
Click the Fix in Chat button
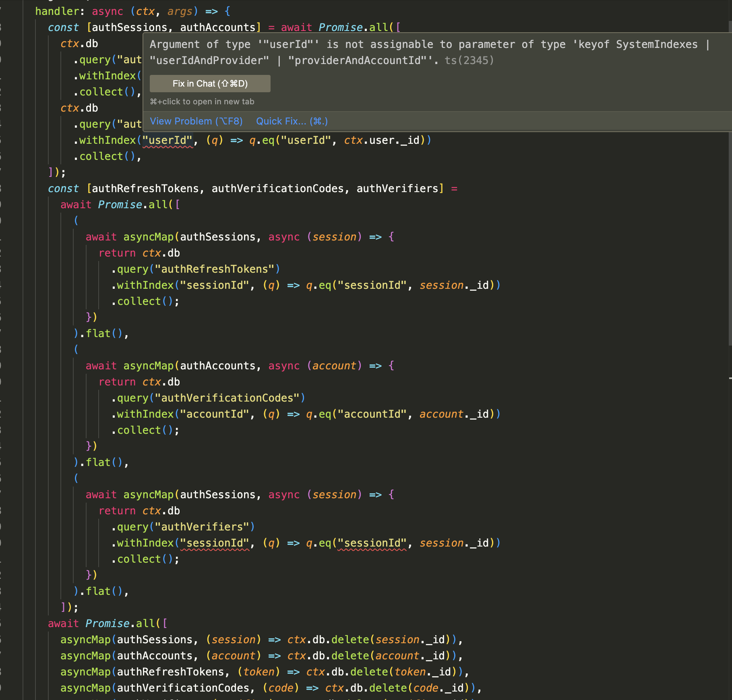pos(210,83)
